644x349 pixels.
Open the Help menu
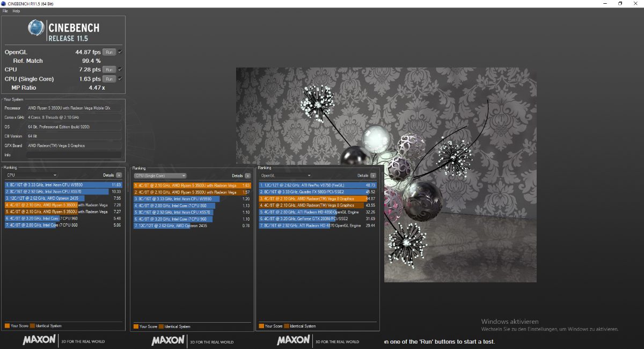click(16, 11)
